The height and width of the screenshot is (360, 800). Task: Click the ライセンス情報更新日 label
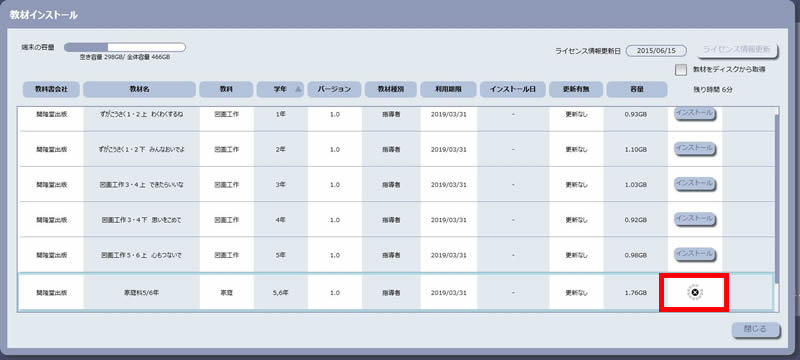(x=588, y=51)
